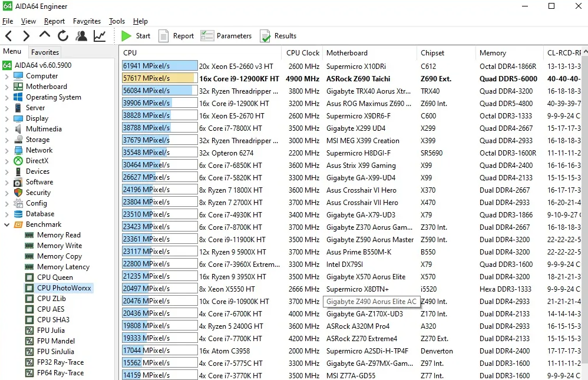Sort by the Memory column header

tap(509, 53)
